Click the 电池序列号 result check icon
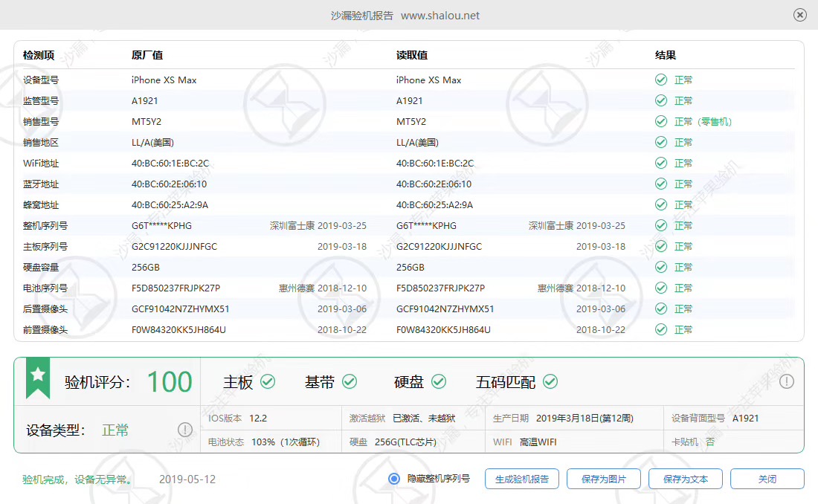The height and width of the screenshot is (504, 818). 661,288
